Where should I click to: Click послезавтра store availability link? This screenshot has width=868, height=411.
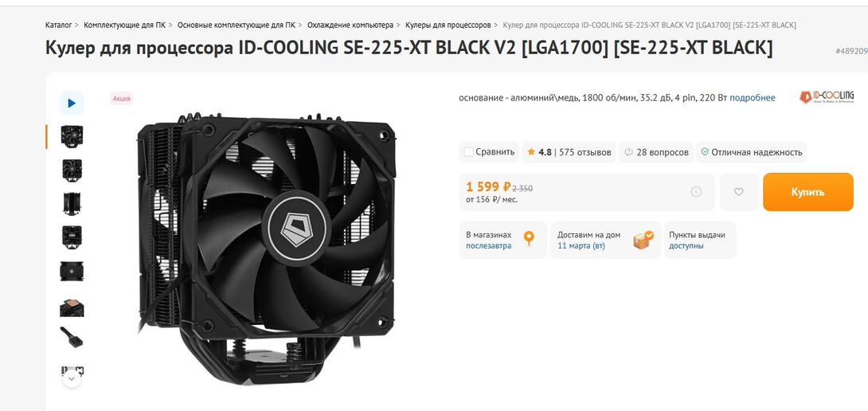[x=489, y=245]
